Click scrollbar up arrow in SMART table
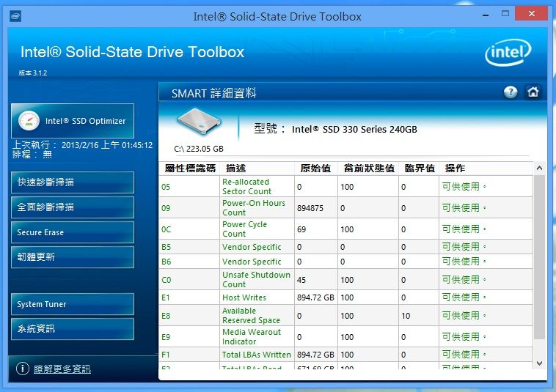The image size is (556, 392). click(x=539, y=169)
